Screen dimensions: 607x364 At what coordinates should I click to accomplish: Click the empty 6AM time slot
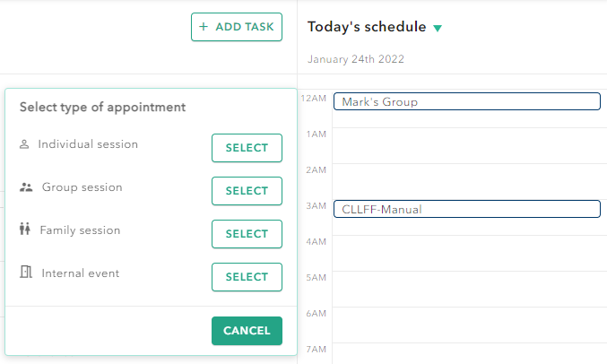tap(466, 325)
